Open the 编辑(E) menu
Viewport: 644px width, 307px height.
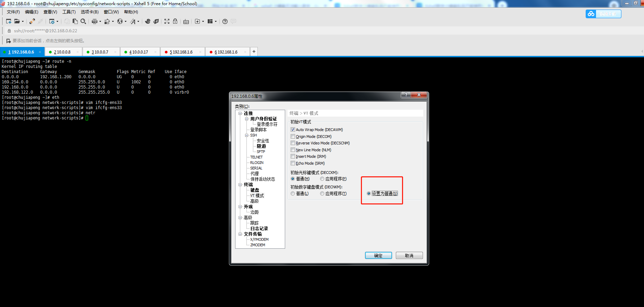32,12
